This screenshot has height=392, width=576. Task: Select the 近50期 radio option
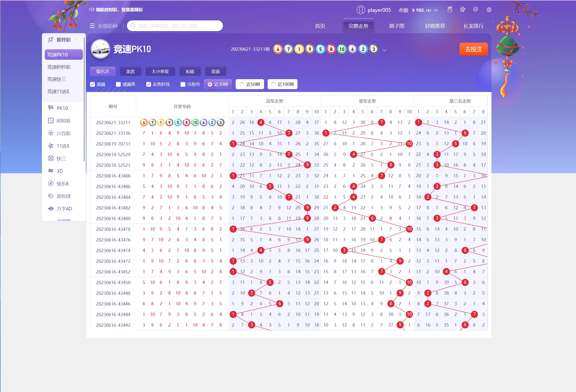(x=242, y=84)
